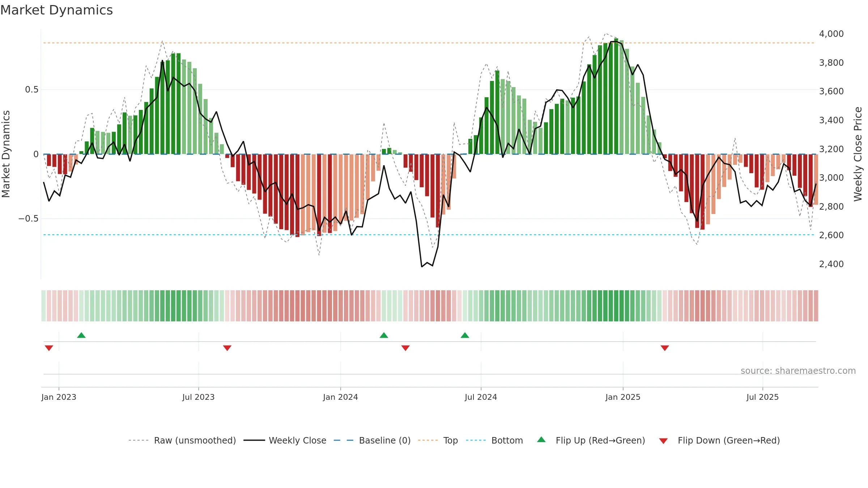Image resolution: width=868 pixels, height=488 pixels.
Task: Toggle the Flip Down (Green→Red) legend entry
Action: pyautogui.click(x=719, y=440)
